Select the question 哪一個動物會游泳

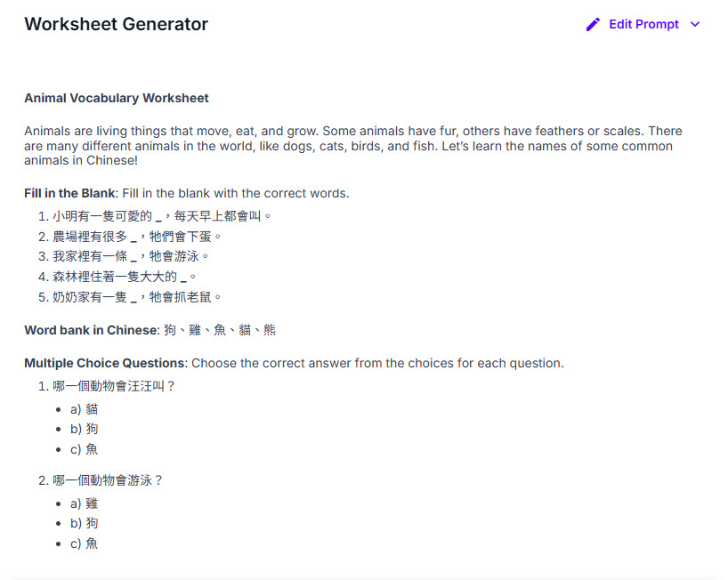[x=108, y=480]
